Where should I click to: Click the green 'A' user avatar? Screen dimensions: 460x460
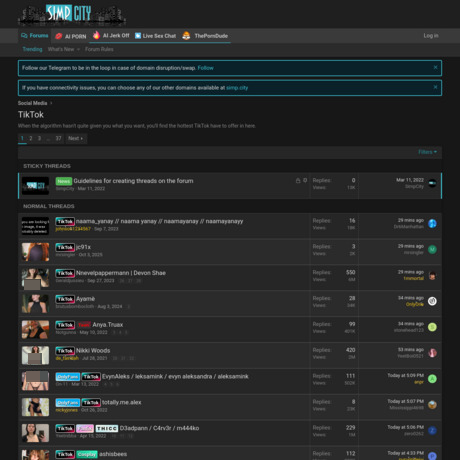pos(432,379)
